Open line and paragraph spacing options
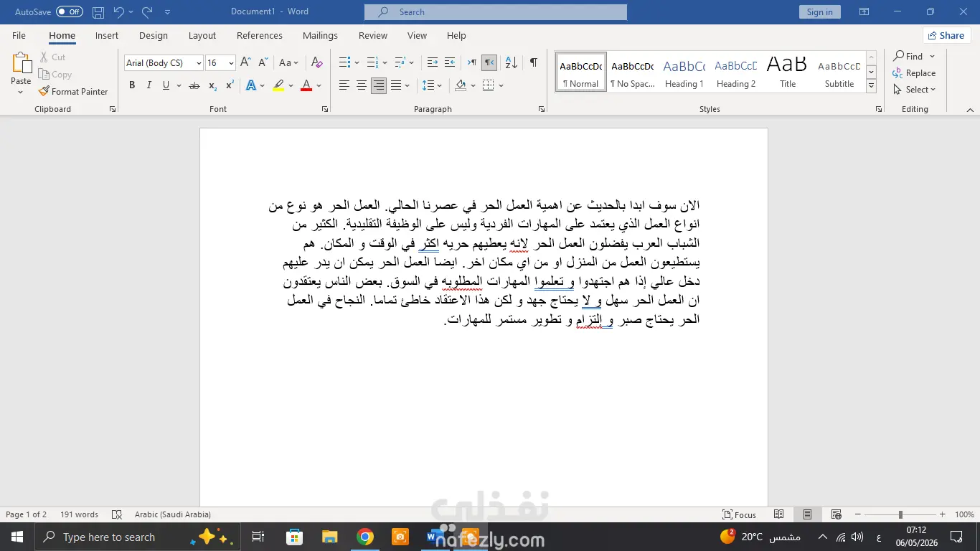 [x=428, y=85]
